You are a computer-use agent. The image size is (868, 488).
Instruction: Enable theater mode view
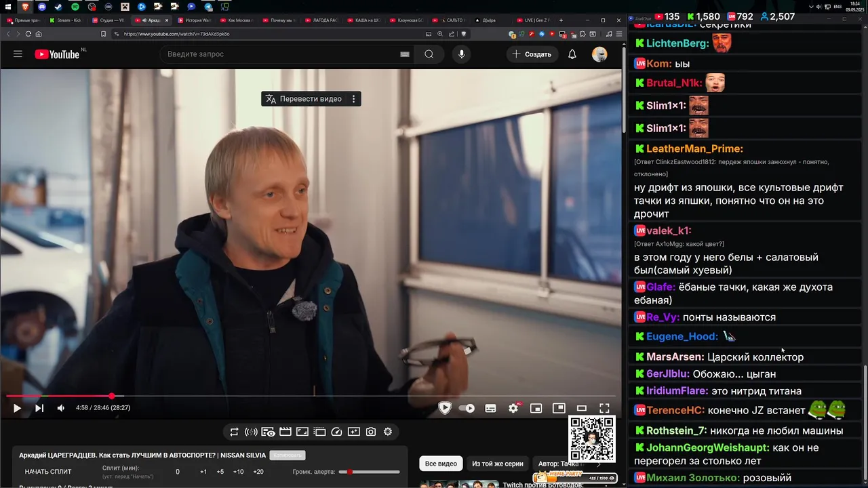coord(582,408)
